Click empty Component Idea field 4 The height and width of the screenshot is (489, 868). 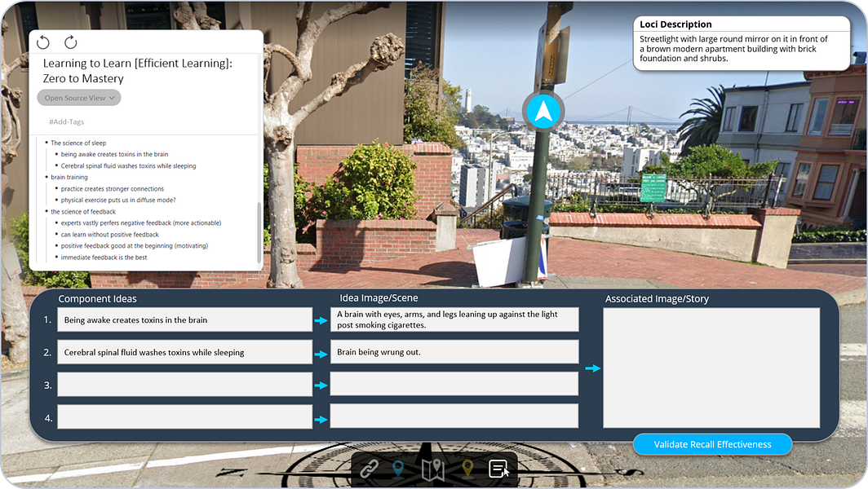185,417
